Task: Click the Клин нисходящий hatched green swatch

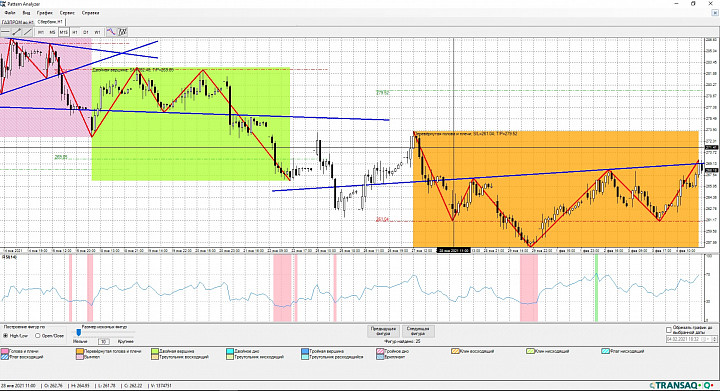Action: pos(530,351)
